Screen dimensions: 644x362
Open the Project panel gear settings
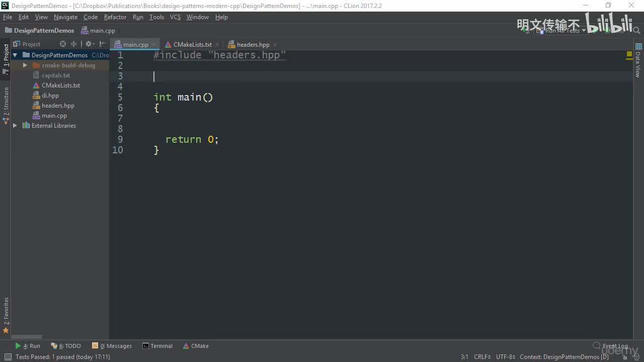(89, 44)
